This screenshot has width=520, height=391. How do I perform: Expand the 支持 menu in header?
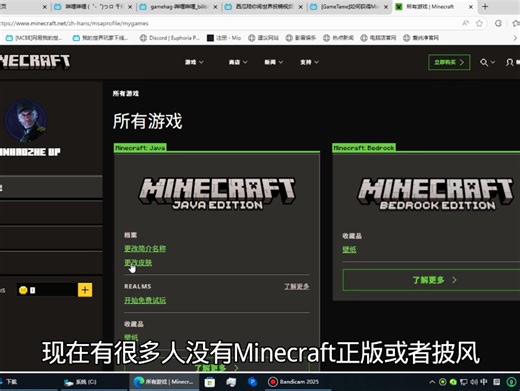(309, 62)
